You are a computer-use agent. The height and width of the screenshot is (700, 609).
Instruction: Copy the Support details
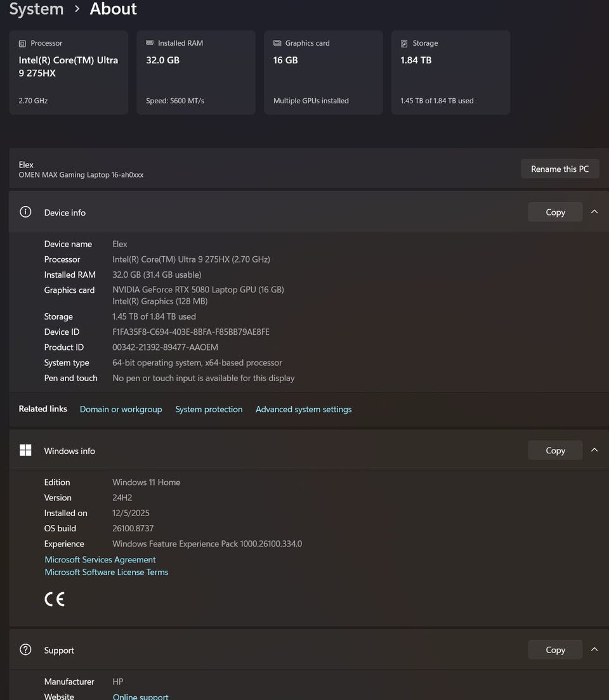tap(555, 649)
